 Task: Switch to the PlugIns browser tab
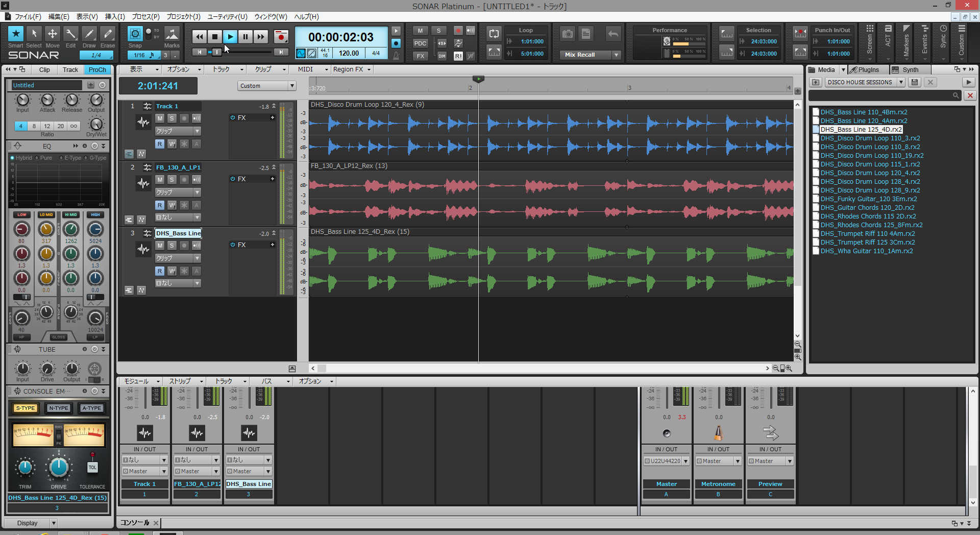868,70
